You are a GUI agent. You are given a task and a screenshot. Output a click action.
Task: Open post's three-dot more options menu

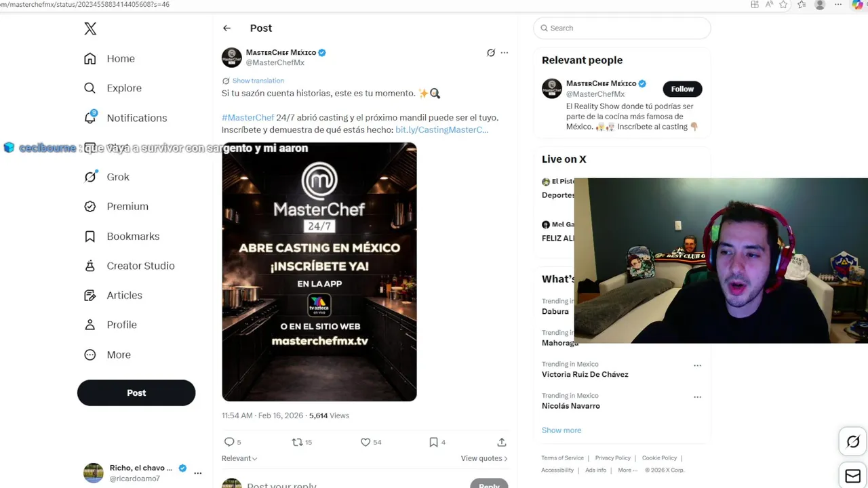tap(505, 53)
